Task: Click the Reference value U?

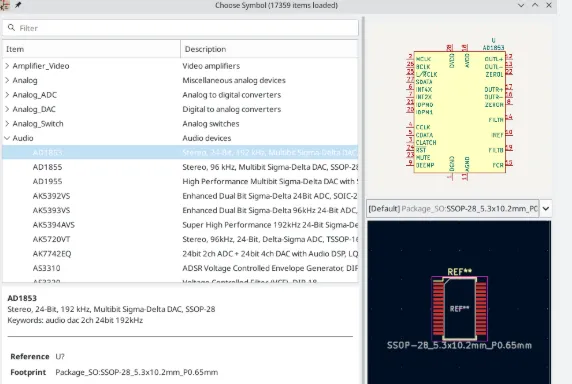Action: [x=60, y=357]
